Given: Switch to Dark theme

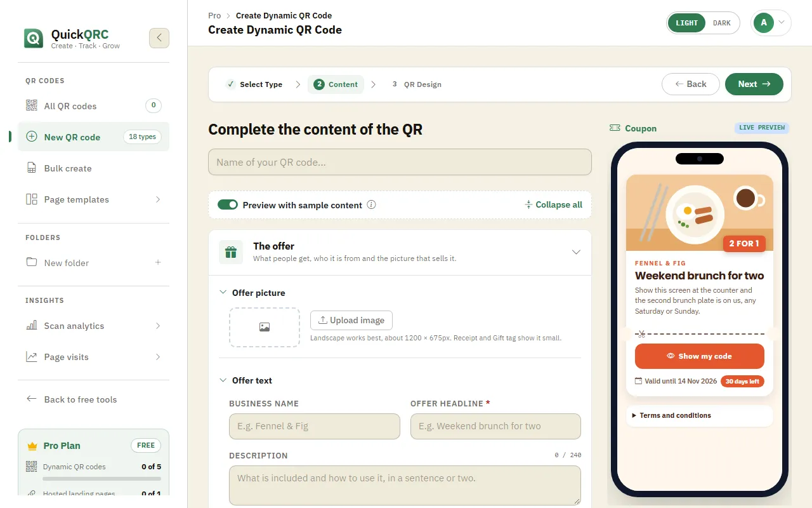Looking at the screenshot, I should coord(722,23).
